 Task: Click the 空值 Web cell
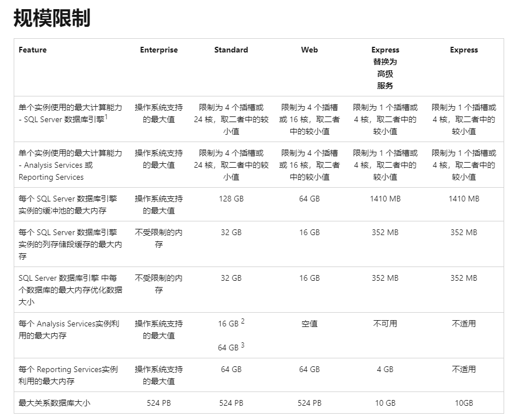point(309,324)
